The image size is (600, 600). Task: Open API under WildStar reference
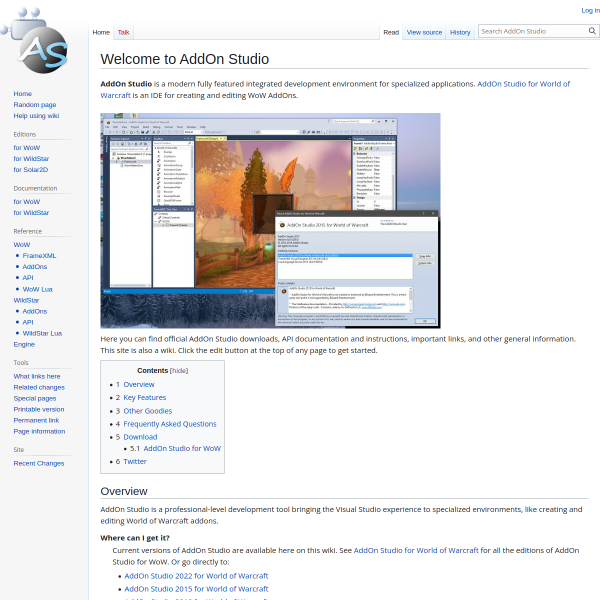(x=28, y=323)
